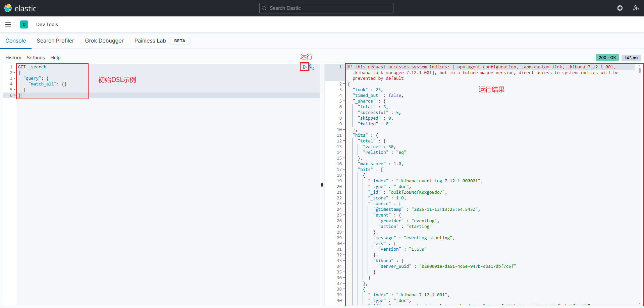
Task: Collapse inner "hits" array at line 17
Action: 344,170
